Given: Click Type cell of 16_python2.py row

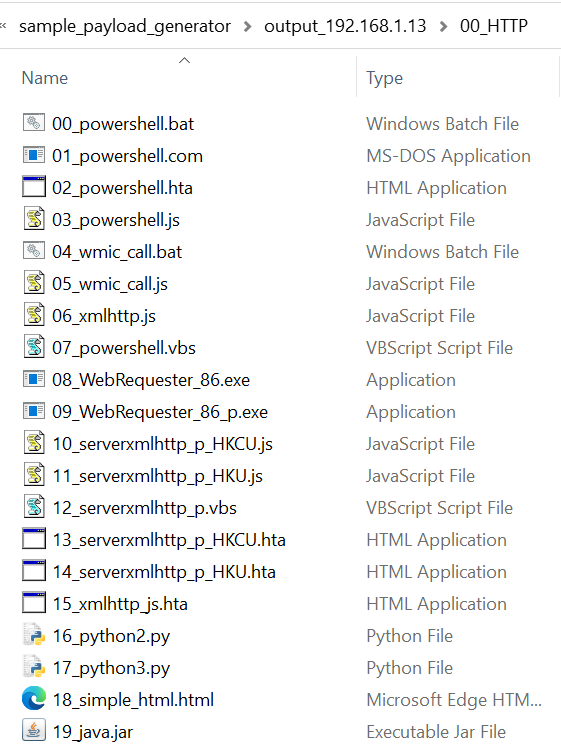Looking at the screenshot, I should (x=409, y=636).
